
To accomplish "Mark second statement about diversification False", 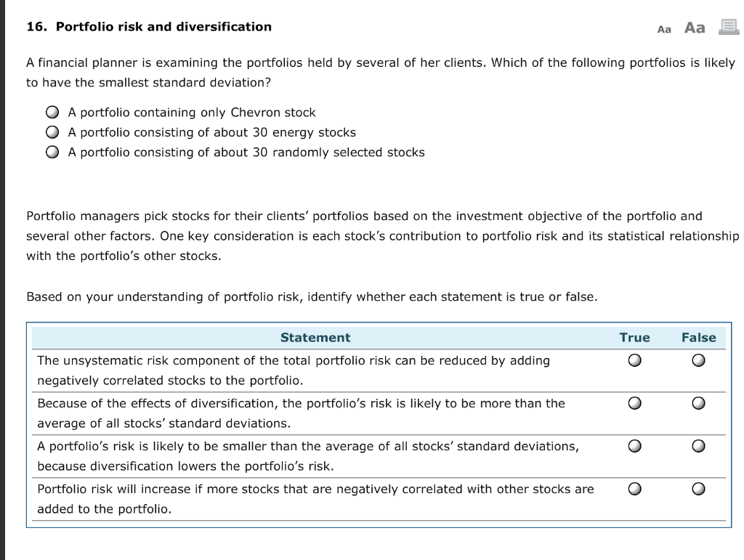I will point(698,402).
